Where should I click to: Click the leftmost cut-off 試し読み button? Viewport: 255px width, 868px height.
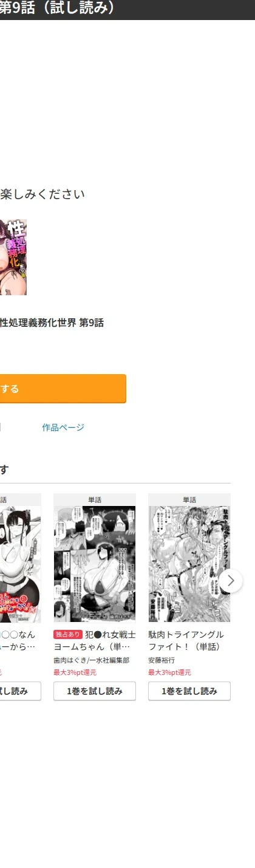21,691
